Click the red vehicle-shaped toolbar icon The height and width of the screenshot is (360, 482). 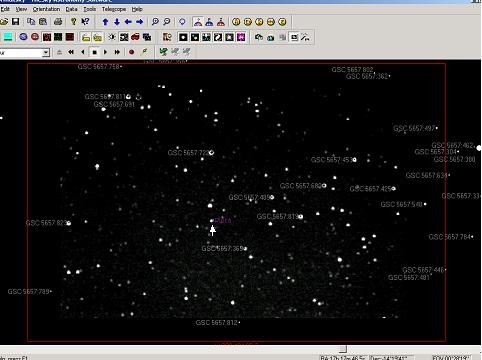(x=135, y=37)
